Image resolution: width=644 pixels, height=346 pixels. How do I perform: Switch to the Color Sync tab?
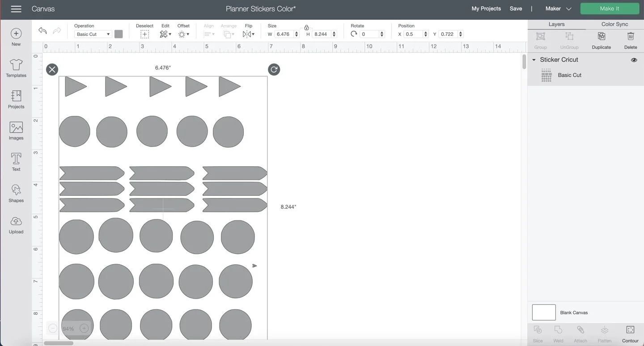click(x=614, y=25)
